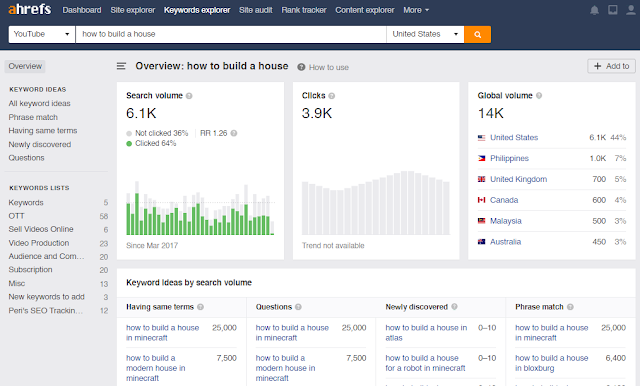The height and width of the screenshot is (386, 640).
Task: Click the Newly discovered column info icon
Action: pos(454,306)
